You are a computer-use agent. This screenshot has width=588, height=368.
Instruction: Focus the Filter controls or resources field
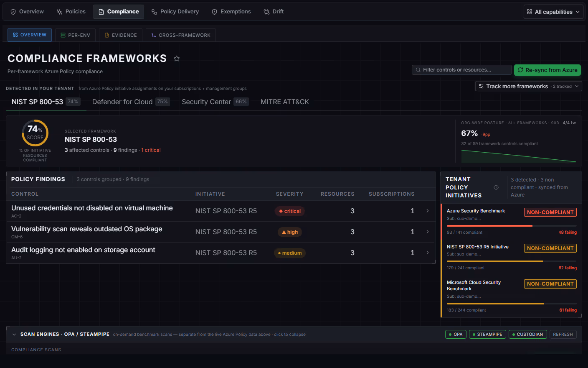coord(461,70)
